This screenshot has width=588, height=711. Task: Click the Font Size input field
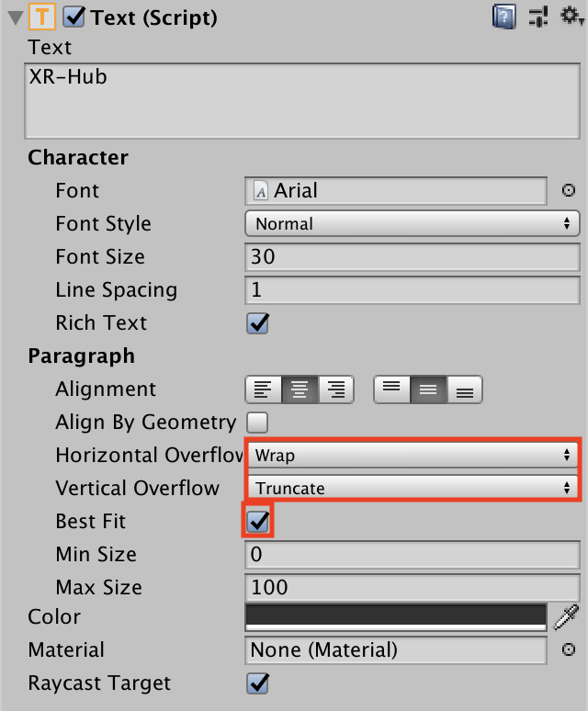click(412, 257)
